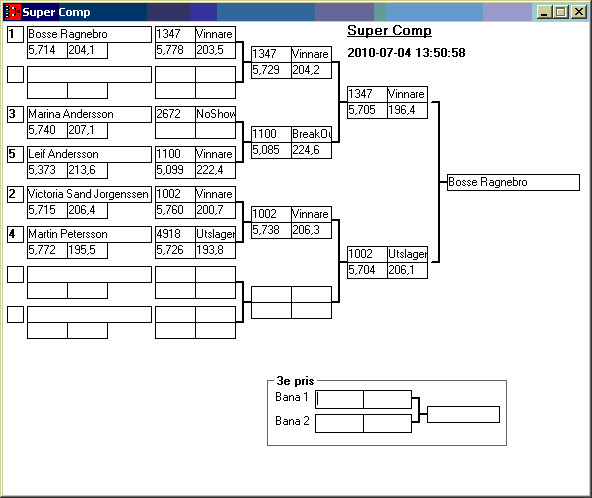Click seed number box 3
Image resolution: width=592 pixels, height=498 pixels.
pos(15,114)
